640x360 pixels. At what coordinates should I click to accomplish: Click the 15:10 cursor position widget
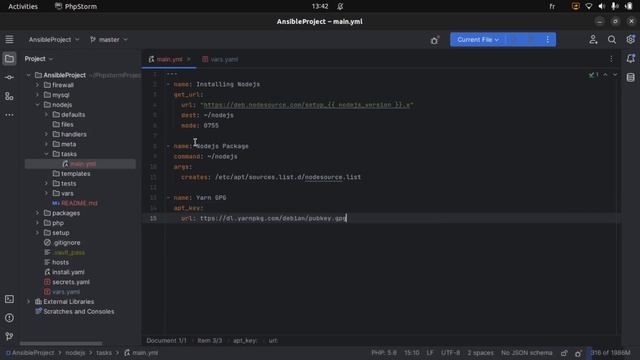411,353
